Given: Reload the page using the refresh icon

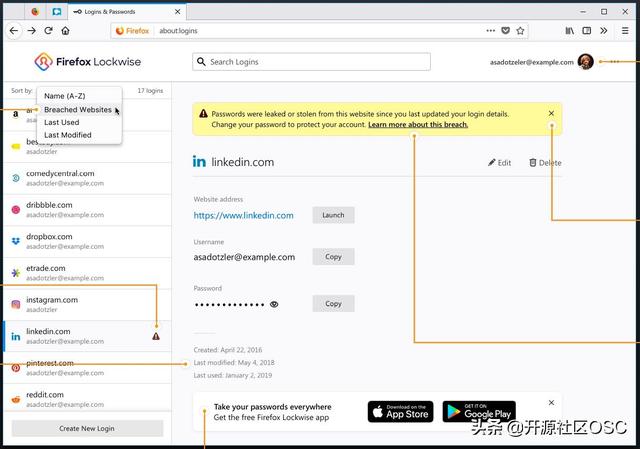Looking at the screenshot, I should click(x=49, y=31).
